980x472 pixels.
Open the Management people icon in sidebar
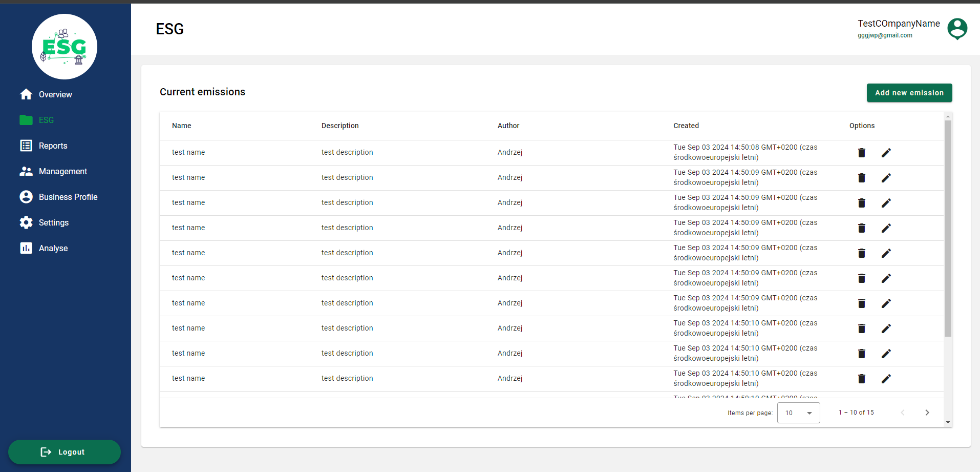pyautogui.click(x=26, y=171)
